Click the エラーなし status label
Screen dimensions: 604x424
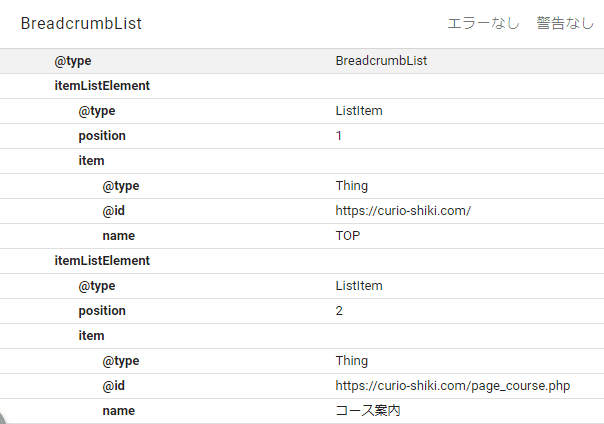(483, 23)
